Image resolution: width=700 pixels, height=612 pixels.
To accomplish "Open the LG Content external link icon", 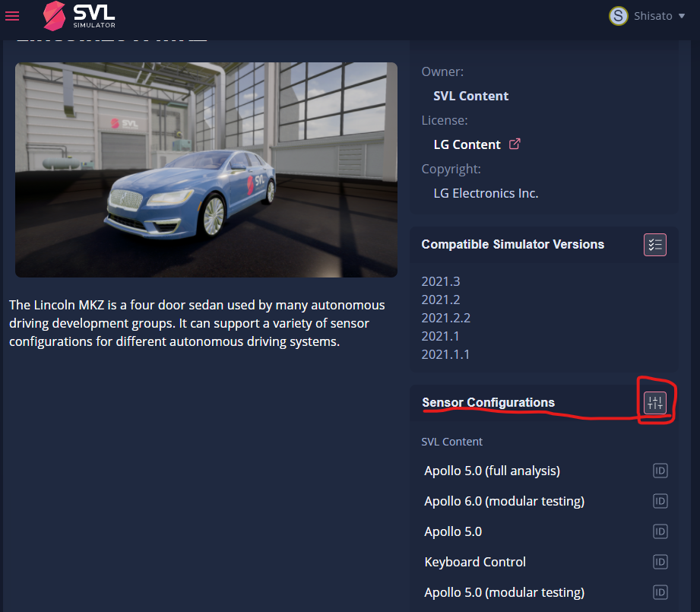I will tap(515, 143).
